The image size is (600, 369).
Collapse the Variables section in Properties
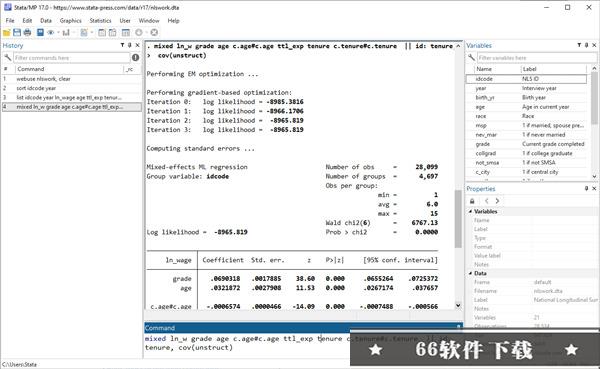(x=471, y=211)
